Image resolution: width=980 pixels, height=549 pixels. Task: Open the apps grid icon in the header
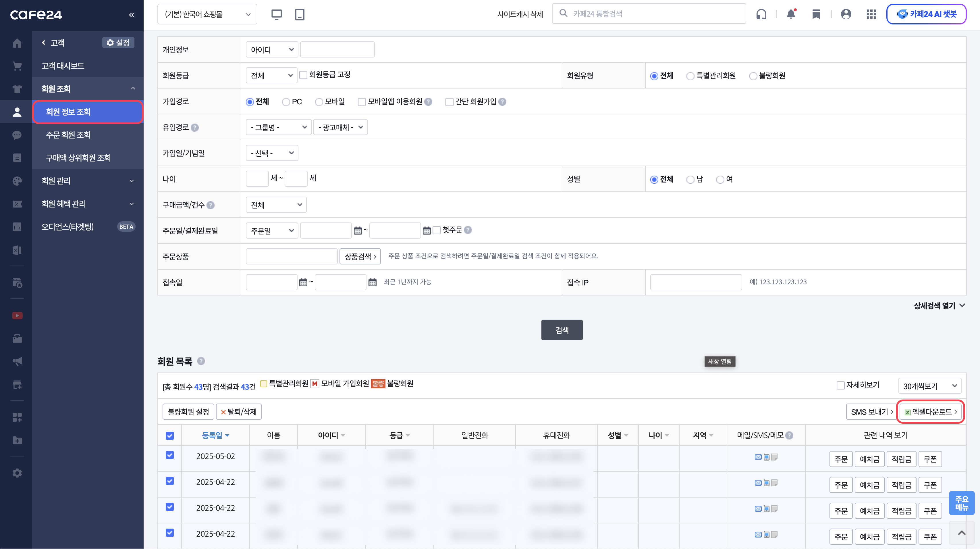[871, 14]
